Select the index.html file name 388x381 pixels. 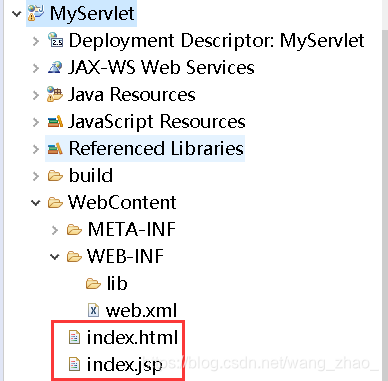pyautogui.click(x=132, y=337)
